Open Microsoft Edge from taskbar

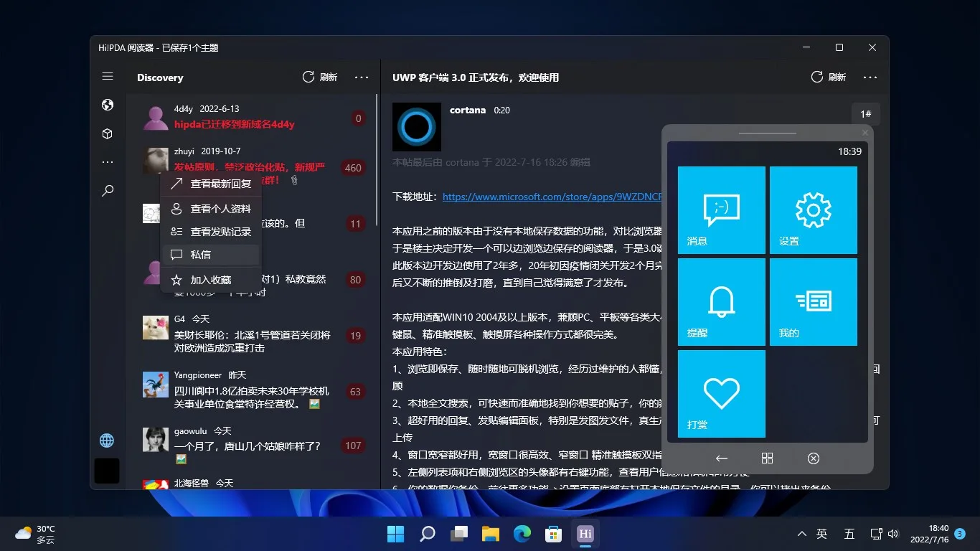click(522, 534)
